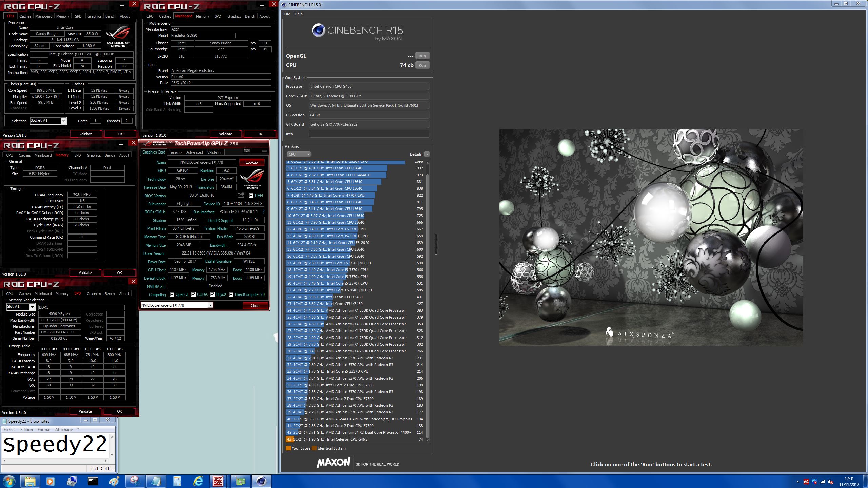Screen dimensions: 868x488
Task: Open Paint from the taskbar
Action: 114,481
